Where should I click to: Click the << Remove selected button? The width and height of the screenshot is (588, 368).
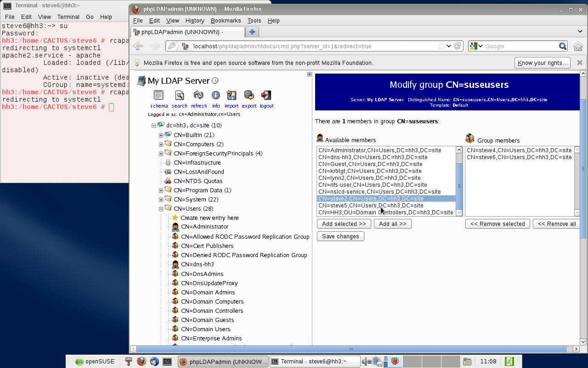(498, 224)
